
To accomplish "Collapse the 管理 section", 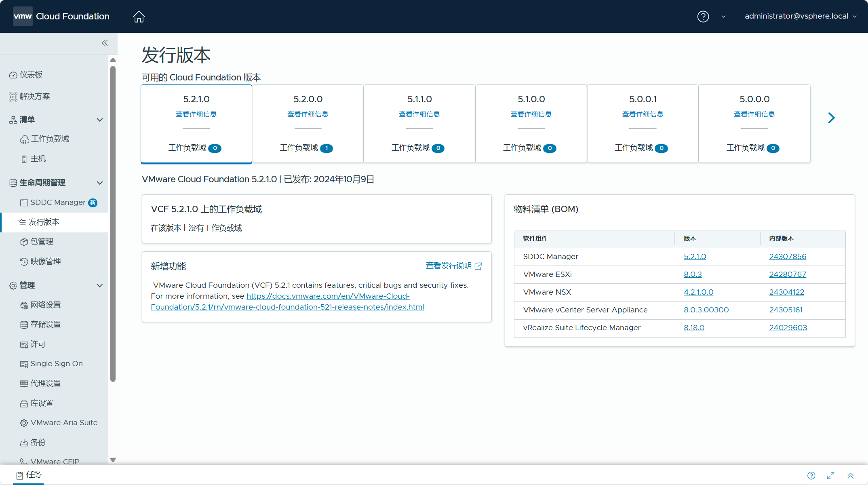I will [100, 285].
